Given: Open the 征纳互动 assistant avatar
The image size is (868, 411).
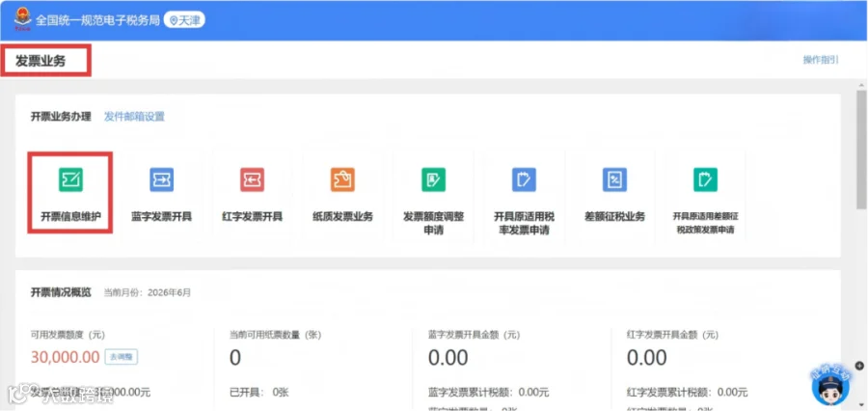Looking at the screenshot, I should 830,386.
